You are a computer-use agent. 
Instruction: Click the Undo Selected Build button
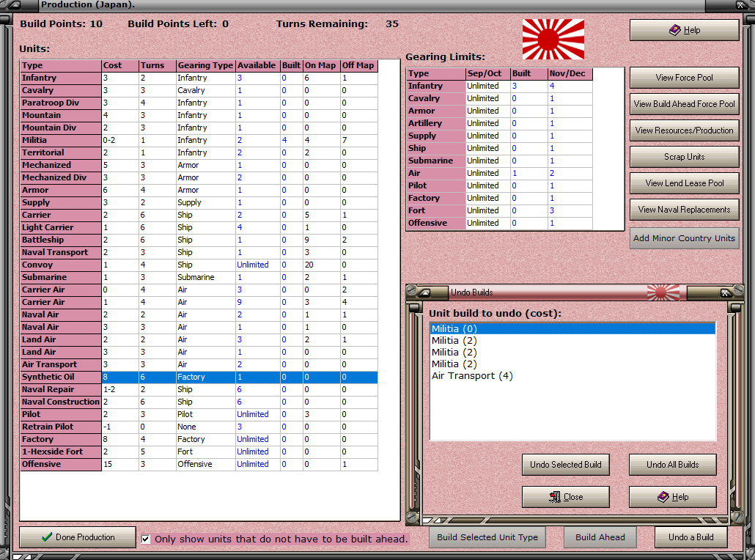pyautogui.click(x=566, y=465)
